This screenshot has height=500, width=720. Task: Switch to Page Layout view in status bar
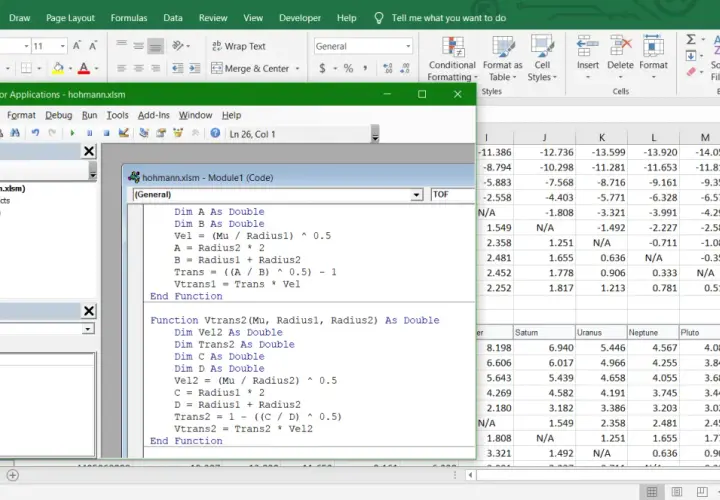[677, 492]
